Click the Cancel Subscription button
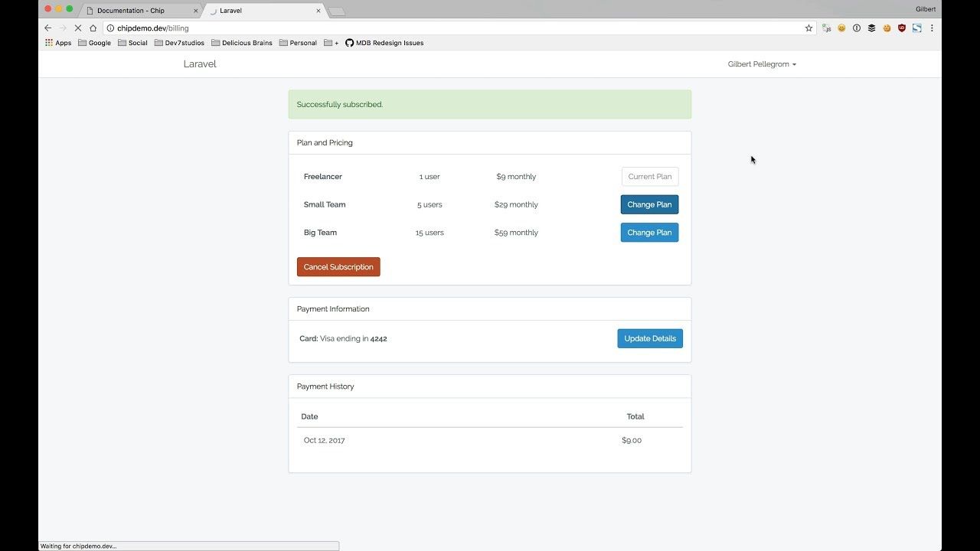This screenshot has height=551, width=980. click(x=338, y=266)
